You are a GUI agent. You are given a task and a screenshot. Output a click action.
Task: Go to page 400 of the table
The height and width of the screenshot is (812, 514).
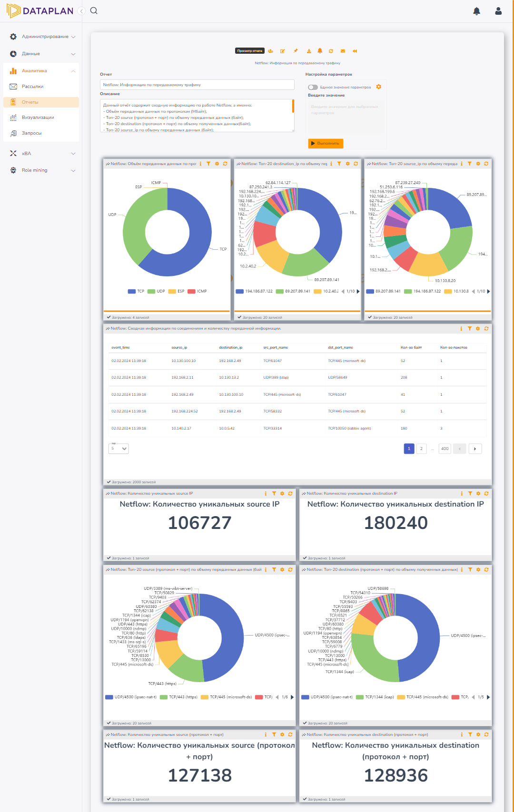pos(445,449)
